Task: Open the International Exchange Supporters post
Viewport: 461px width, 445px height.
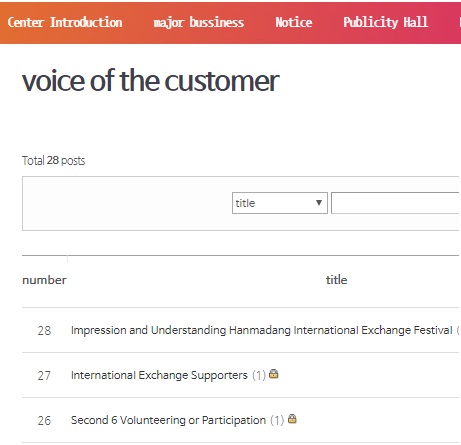Action: (x=159, y=375)
